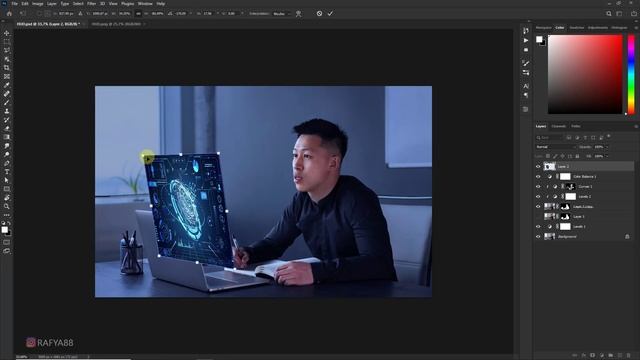Viewport: 640px width, 360px height.
Task: Hide the Levels 2 adjustment layer
Action: click(538, 197)
